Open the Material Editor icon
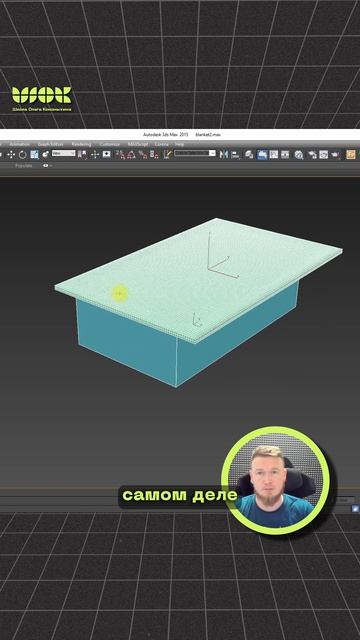 299,154
